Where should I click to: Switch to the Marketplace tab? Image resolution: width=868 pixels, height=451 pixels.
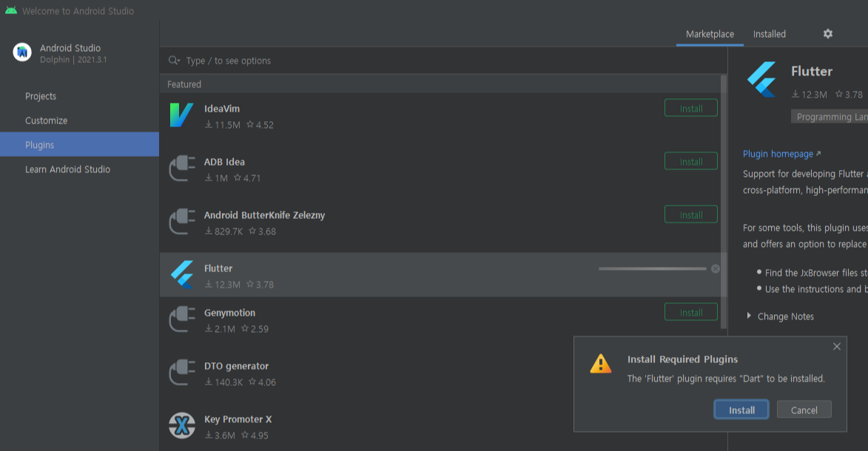click(710, 34)
